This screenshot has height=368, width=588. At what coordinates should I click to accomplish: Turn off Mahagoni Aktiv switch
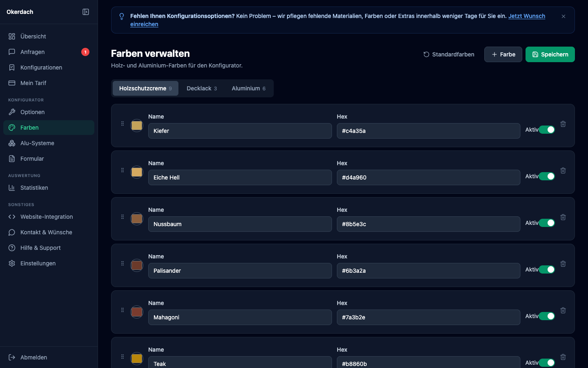(547, 316)
